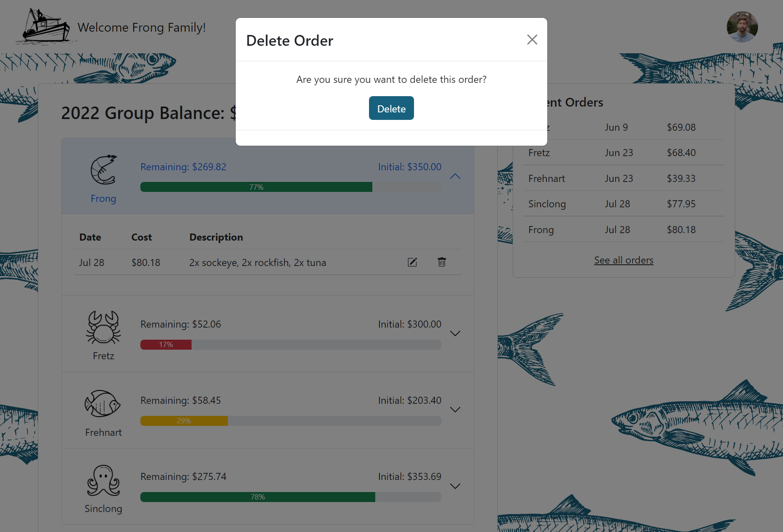The width and height of the screenshot is (783, 532).
Task: Expand the Fretz balance section
Action: coord(455,333)
